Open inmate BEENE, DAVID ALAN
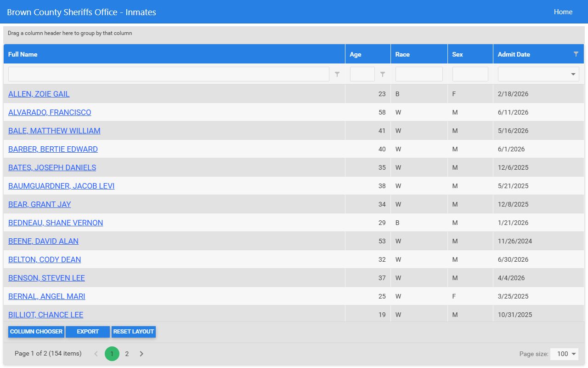588x368 pixels. tap(43, 241)
